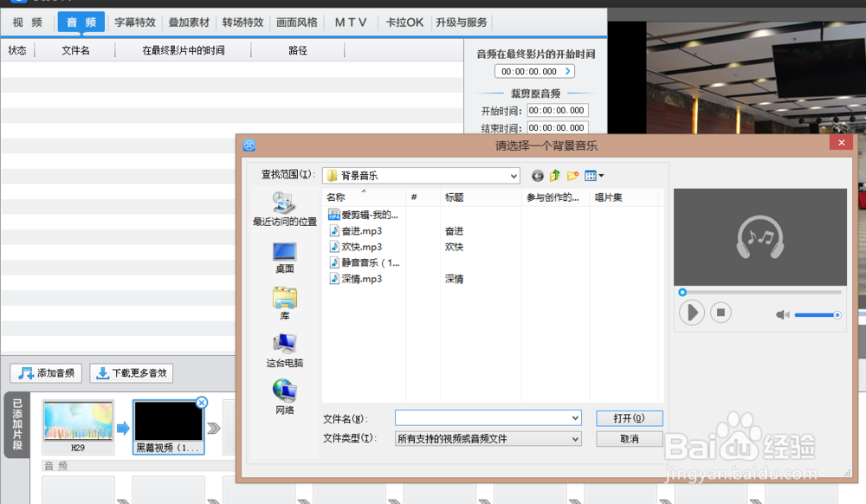This screenshot has height=504, width=866.
Task: Remove 黑幕视频 clip with its X icon
Action: click(x=202, y=403)
